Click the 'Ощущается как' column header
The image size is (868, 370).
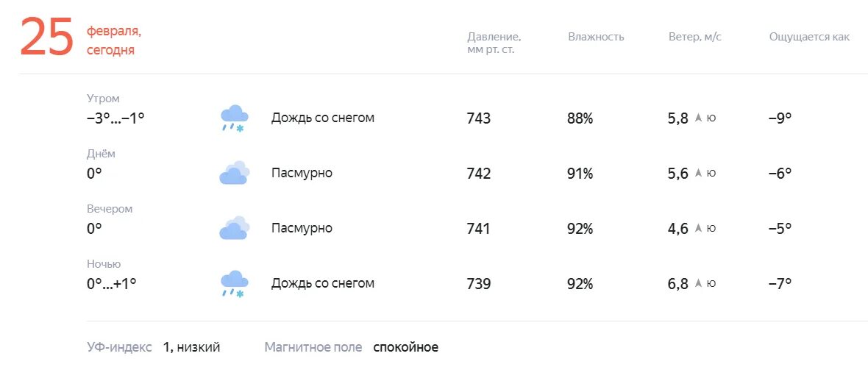(x=809, y=37)
